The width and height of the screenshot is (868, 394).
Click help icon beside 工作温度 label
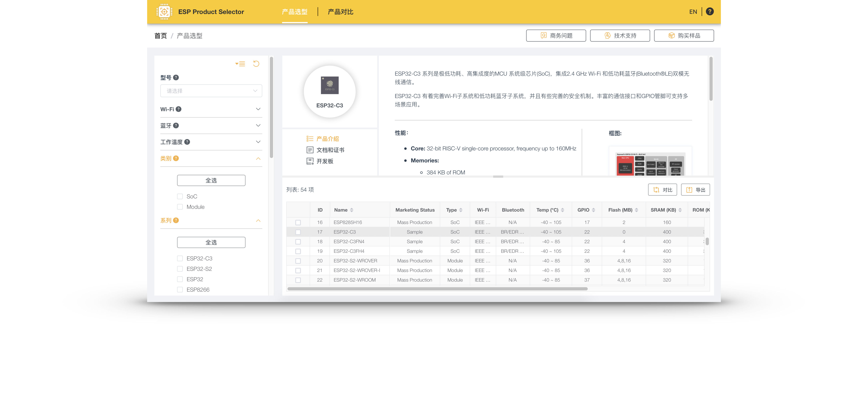[187, 142]
